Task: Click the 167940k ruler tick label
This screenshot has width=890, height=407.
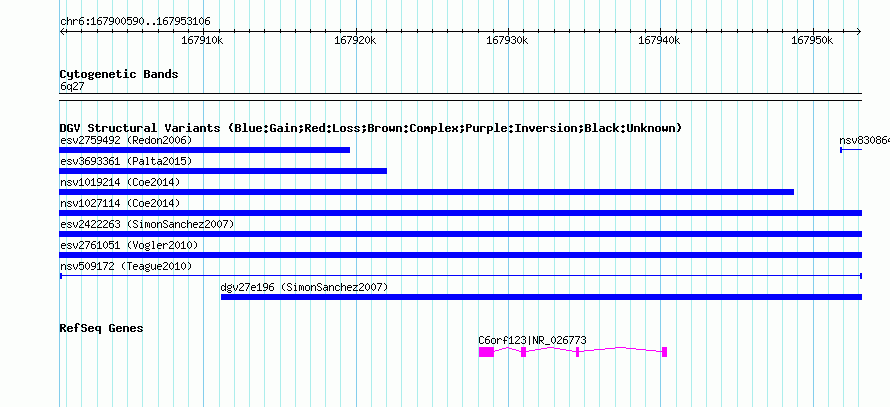Action: [660, 41]
